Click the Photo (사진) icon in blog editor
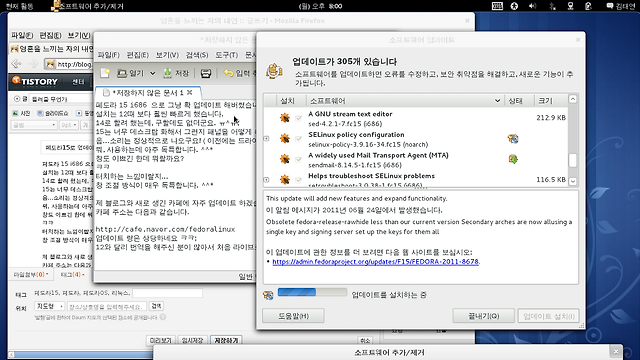The image size is (640, 360). coord(15,113)
